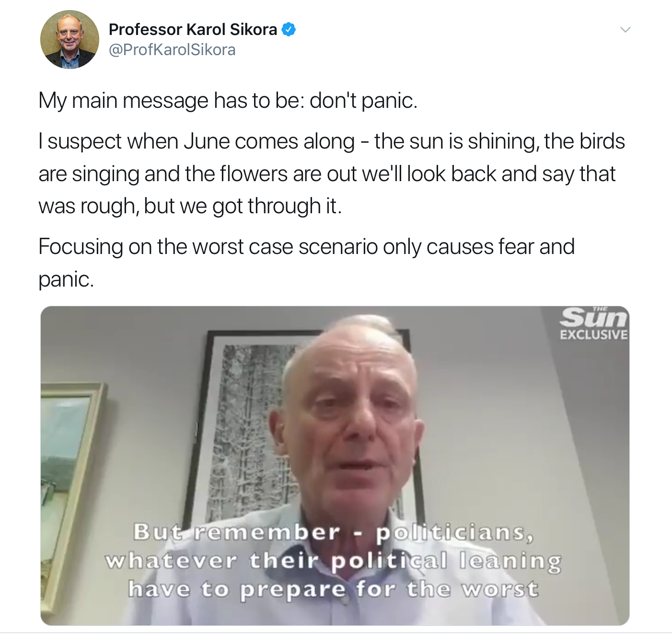672x635 pixels.
Task: Click the subtitle 'have to prepare for the worst'
Action: tap(333, 589)
